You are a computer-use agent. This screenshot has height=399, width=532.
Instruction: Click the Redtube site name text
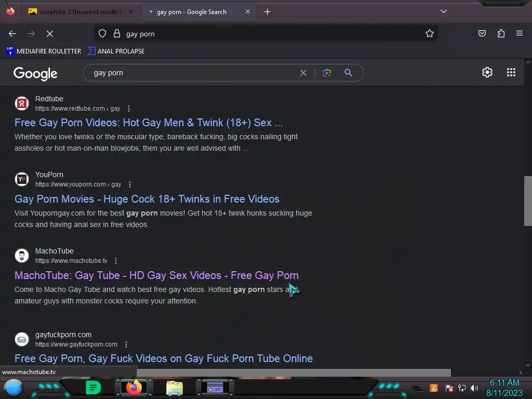tap(49, 99)
